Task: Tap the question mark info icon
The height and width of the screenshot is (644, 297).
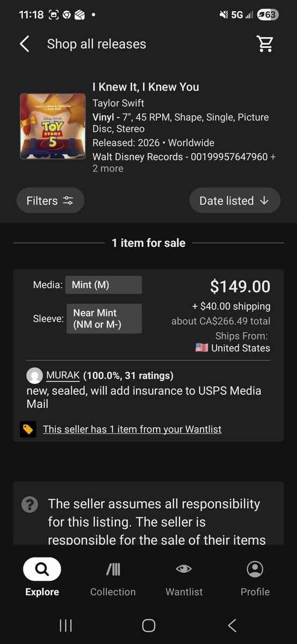Action: [x=29, y=504]
